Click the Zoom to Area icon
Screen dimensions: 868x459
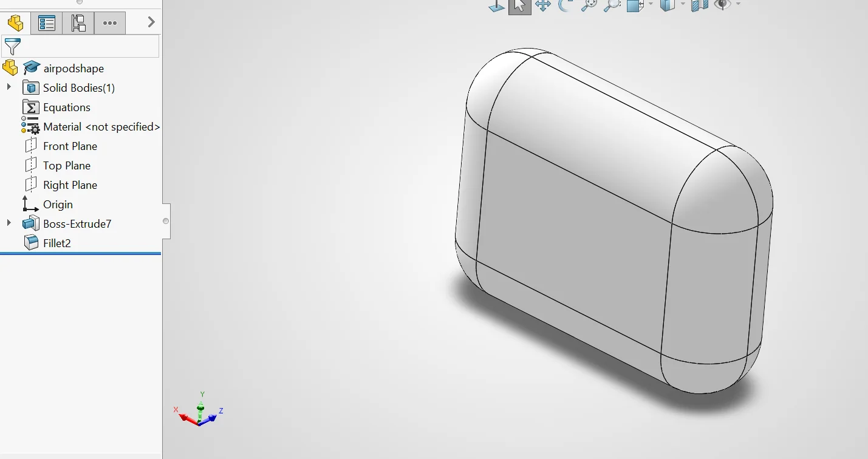pyautogui.click(x=612, y=5)
